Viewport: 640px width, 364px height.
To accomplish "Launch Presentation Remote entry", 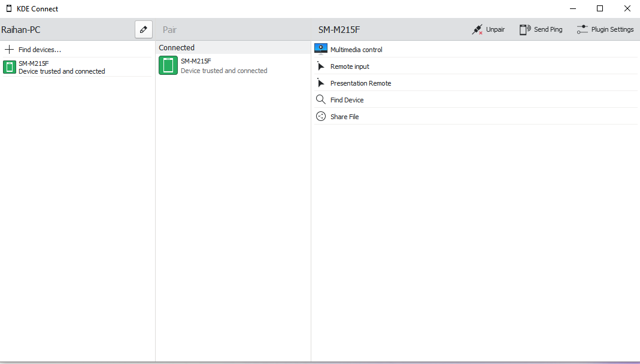I will click(x=361, y=83).
